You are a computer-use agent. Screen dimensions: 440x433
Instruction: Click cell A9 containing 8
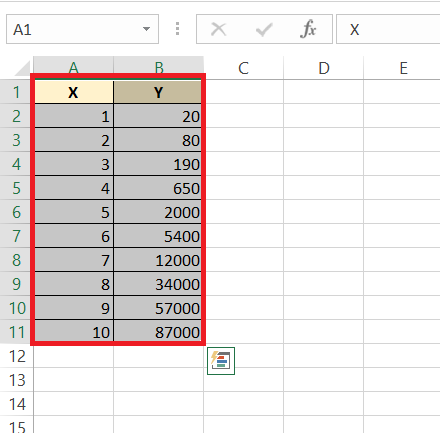click(74, 284)
